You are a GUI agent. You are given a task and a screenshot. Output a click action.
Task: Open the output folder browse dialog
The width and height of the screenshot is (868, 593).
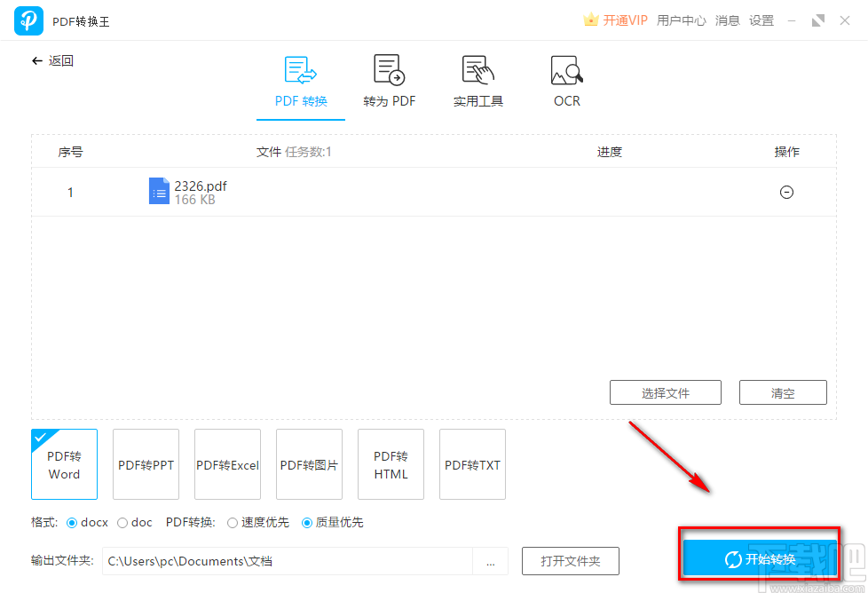[x=491, y=561]
